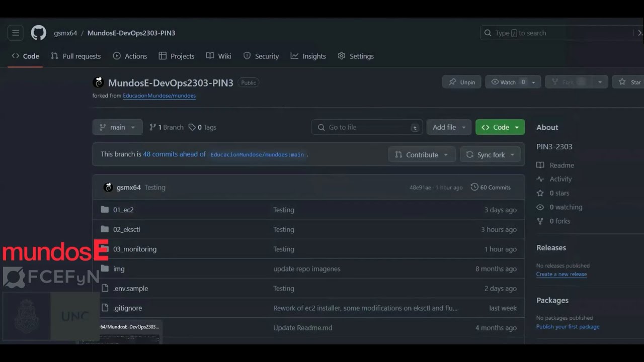Open the EducacionMundose/mundoes fork source link
Image resolution: width=644 pixels, height=362 pixels.
(159, 96)
